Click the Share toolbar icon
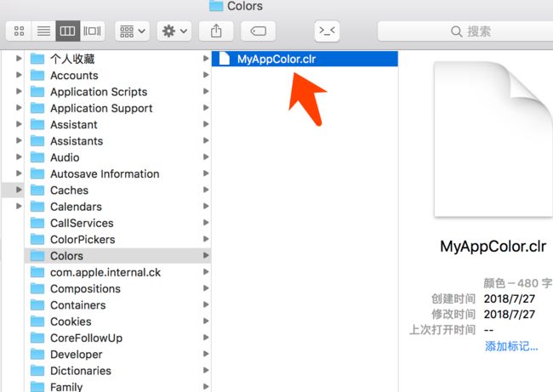 tap(216, 31)
